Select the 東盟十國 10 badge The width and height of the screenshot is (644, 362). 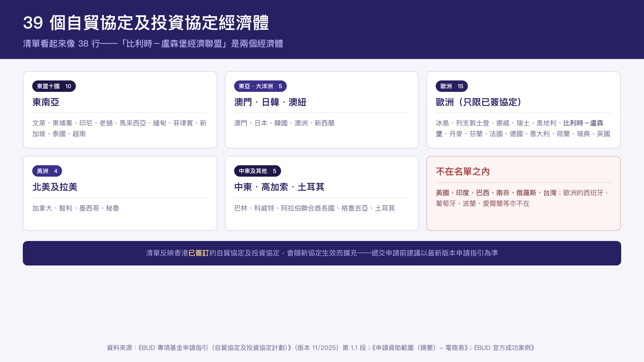54,86
